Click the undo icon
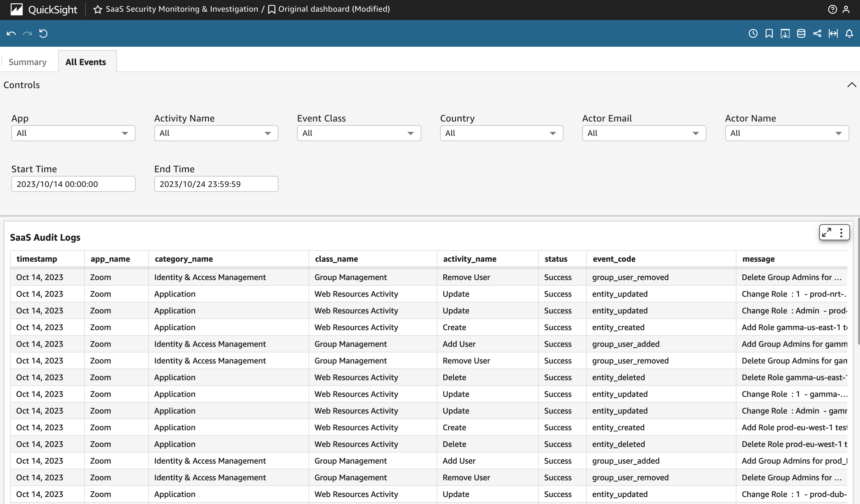Viewport: 860px width, 504px height. 11,33
